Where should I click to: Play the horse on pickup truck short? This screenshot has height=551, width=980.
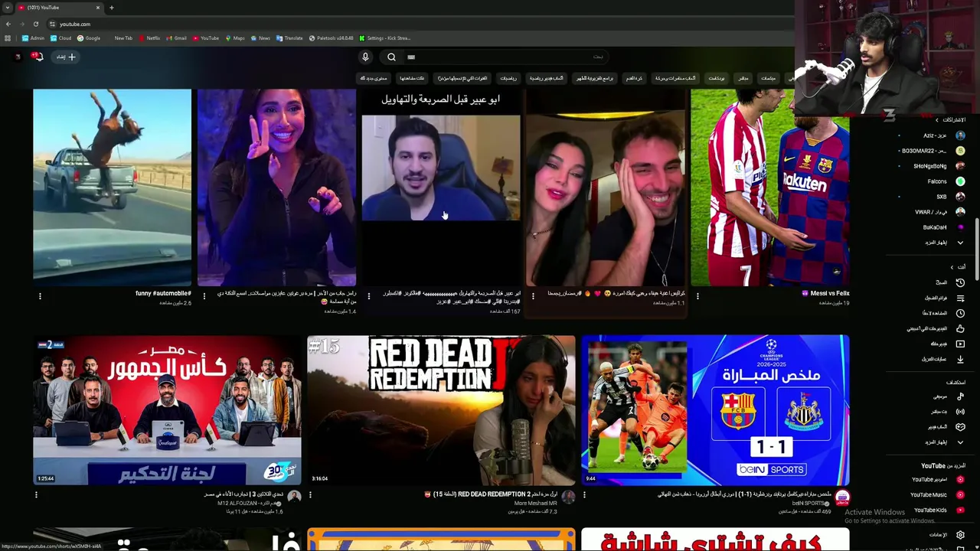tap(112, 187)
